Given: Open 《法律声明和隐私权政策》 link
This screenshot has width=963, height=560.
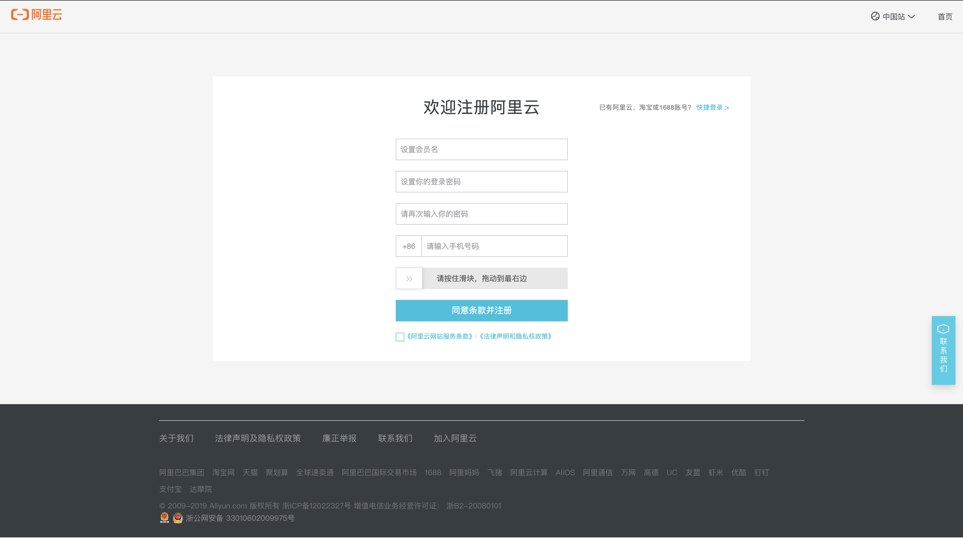Looking at the screenshot, I should 516,336.
